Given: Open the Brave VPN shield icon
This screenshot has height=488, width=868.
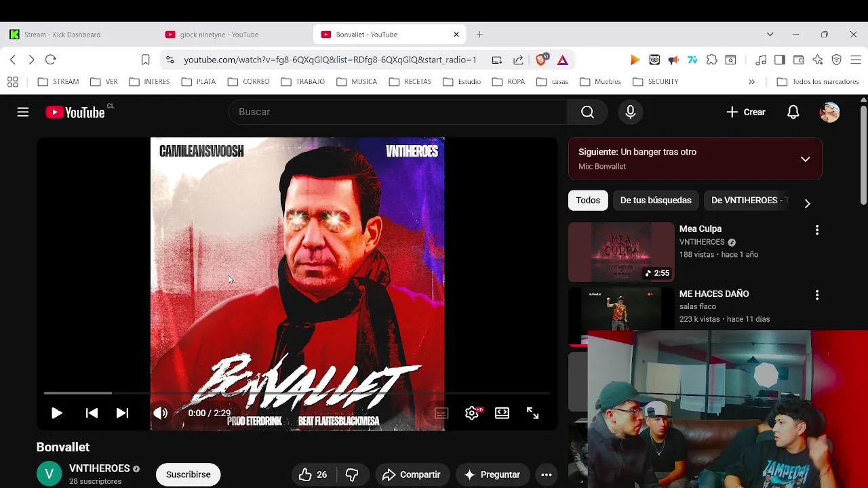Looking at the screenshot, I should (837, 60).
